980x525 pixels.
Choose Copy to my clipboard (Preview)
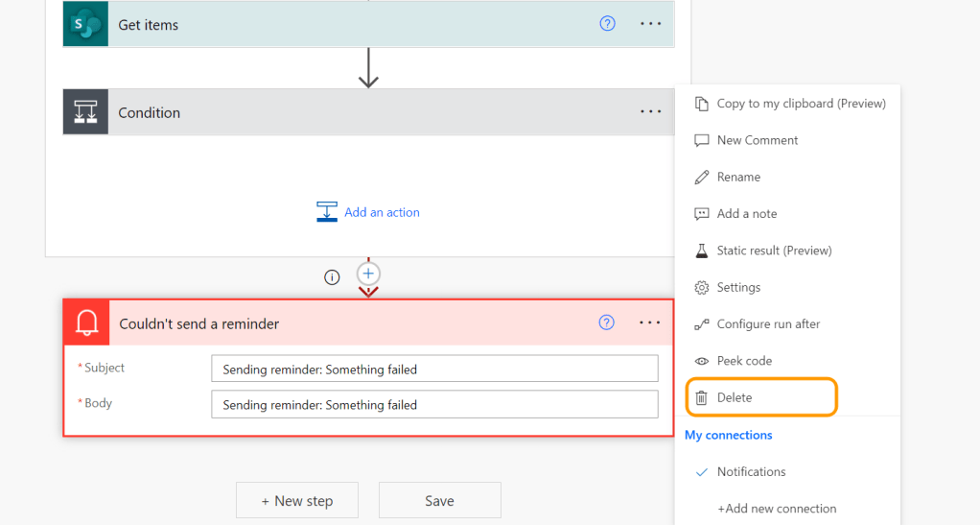tap(801, 104)
